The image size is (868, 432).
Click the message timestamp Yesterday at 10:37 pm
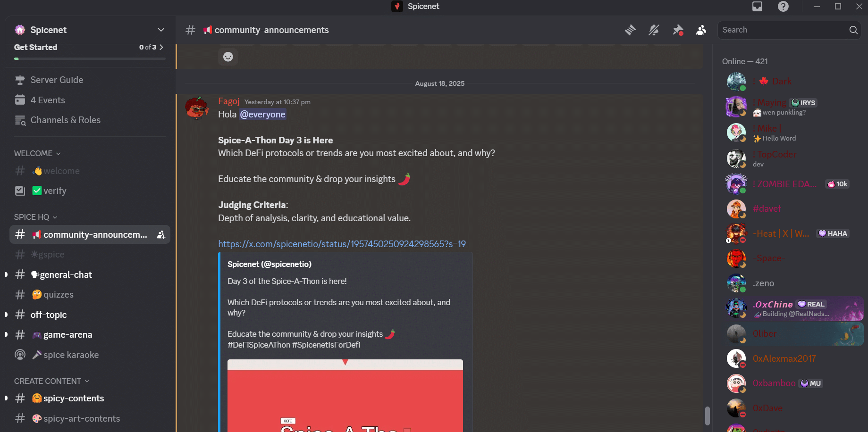tap(278, 102)
